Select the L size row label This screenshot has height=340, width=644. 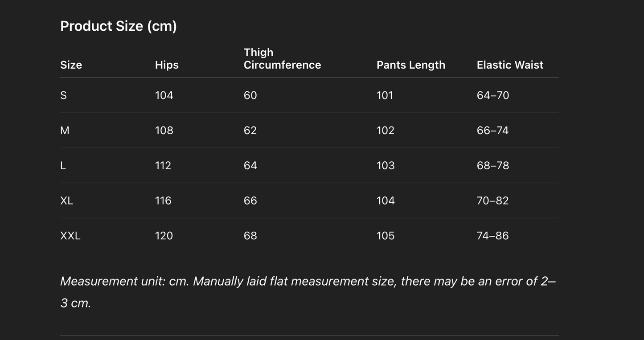pyautogui.click(x=63, y=166)
